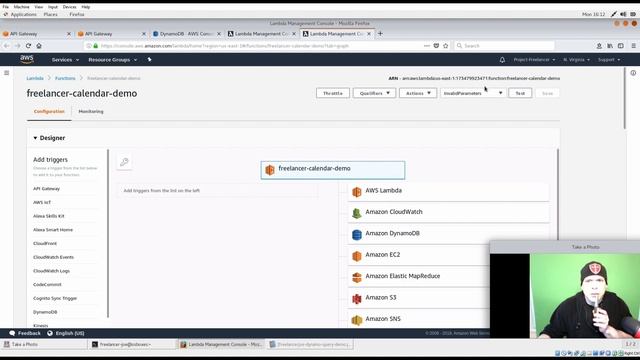Open the N. Virginia region dropdown
640x360 pixels.
click(576, 60)
